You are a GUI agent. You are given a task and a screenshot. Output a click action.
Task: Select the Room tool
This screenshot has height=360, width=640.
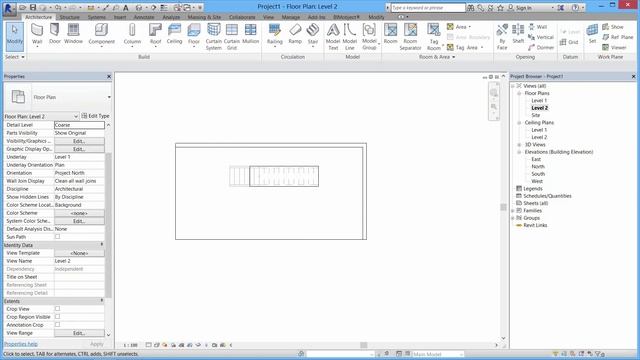[x=391, y=33]
